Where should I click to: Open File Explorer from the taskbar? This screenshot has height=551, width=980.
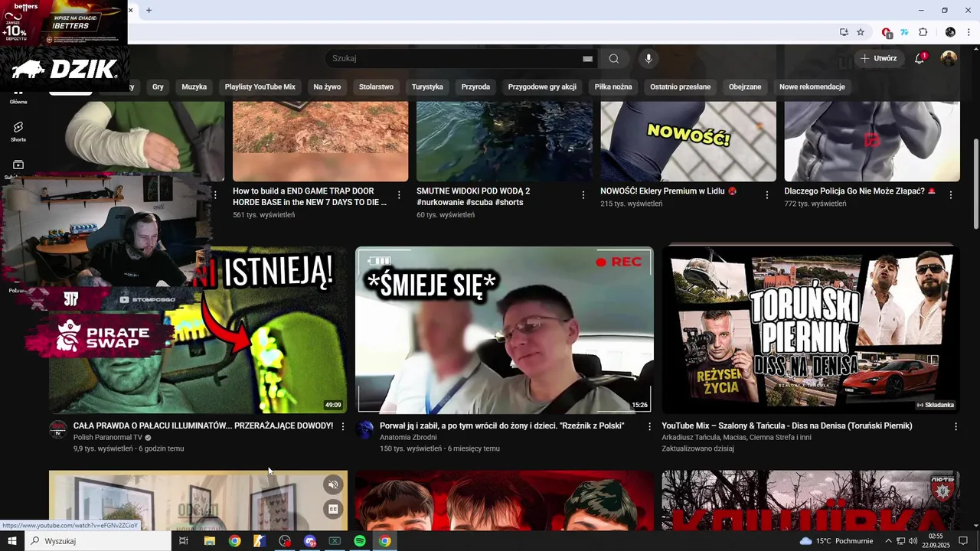(209, 541)
